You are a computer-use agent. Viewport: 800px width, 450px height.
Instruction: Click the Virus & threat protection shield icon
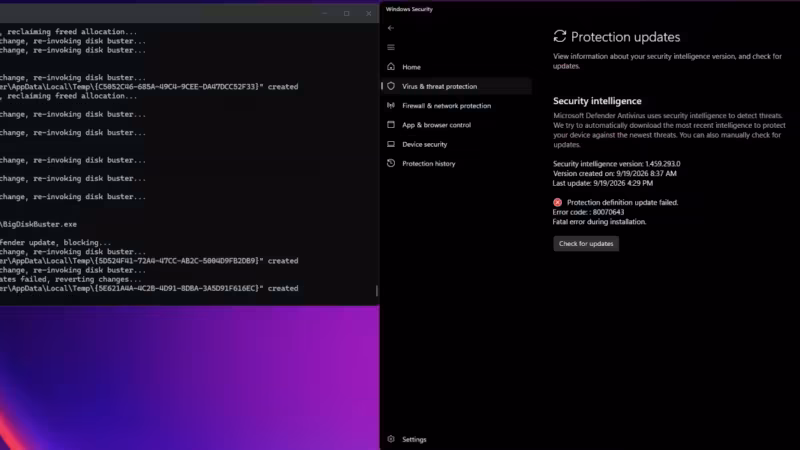pos(391,86)
